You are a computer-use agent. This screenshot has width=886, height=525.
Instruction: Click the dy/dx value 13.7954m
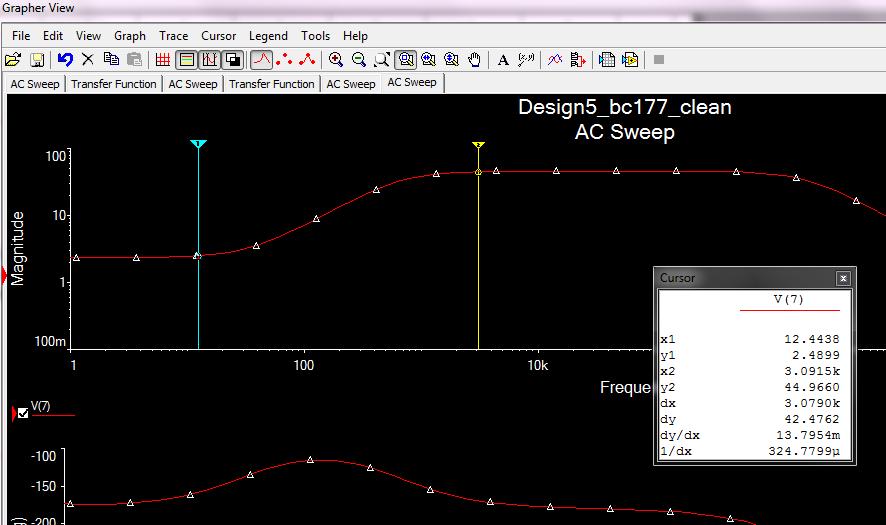808,435
